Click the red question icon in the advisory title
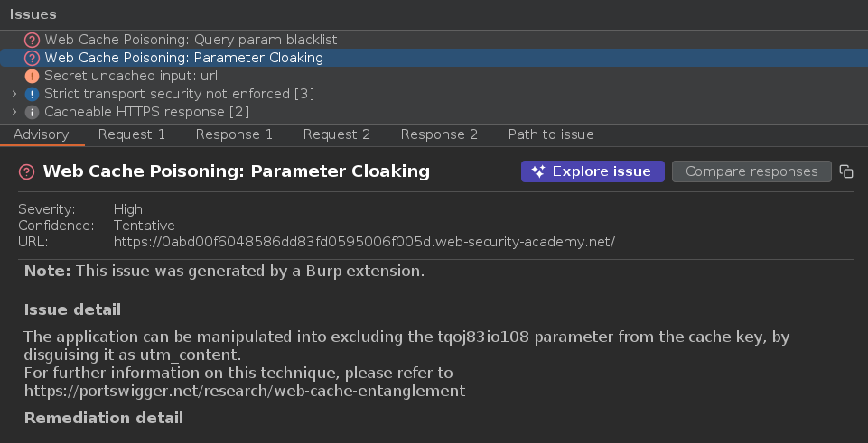The height and width of the screenshot is (443, 868). (x=27, y=171)
